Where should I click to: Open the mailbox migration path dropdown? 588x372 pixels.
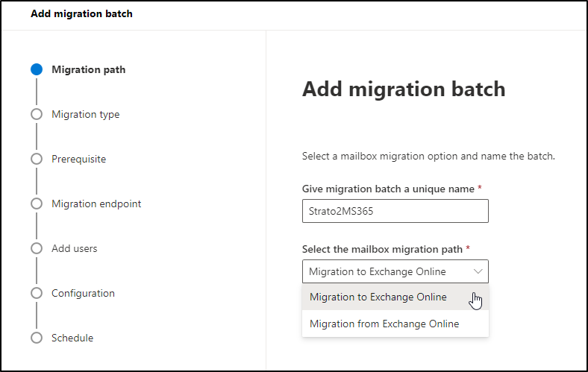(395, 271)
